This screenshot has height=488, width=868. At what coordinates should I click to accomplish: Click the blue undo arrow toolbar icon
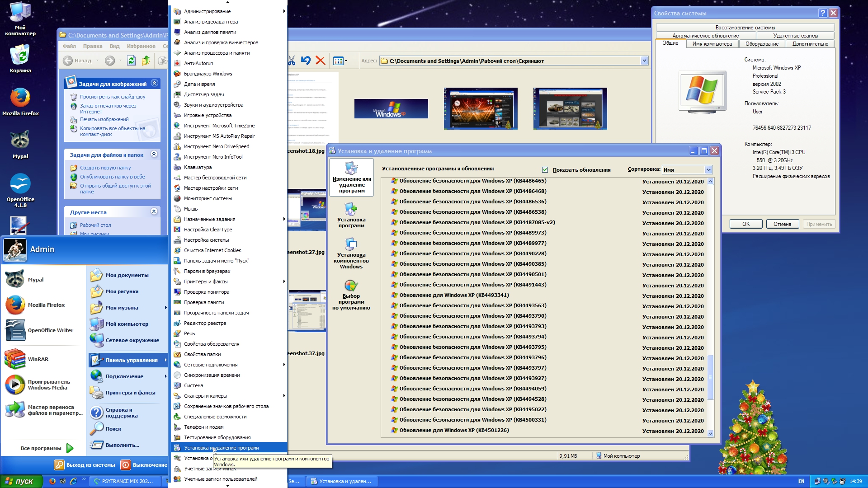click(x=306, y=61)
